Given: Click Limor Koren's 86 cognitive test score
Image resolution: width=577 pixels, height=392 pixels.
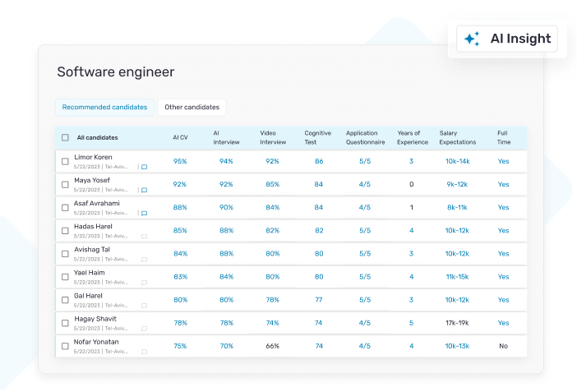Looking at the screenshot, I should point(319,161).
